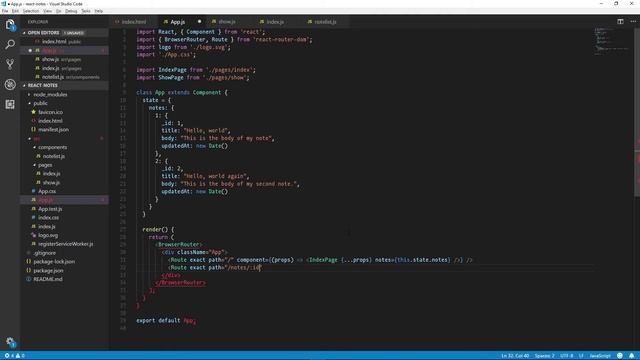Click Ln 32, Col 40 in status bar

pos(515,356)
